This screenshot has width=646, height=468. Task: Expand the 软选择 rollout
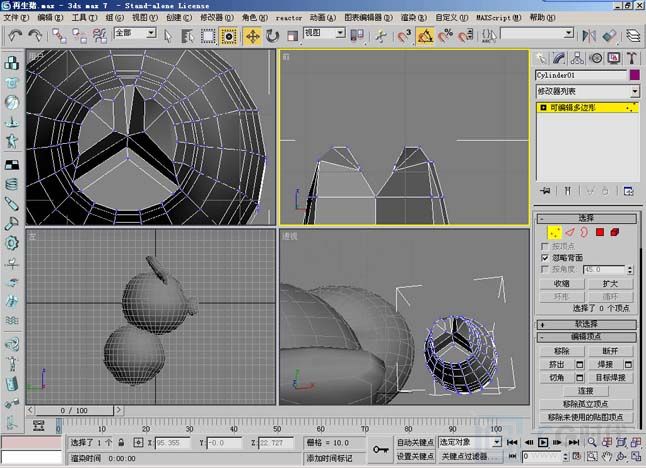tap(586, 324)
